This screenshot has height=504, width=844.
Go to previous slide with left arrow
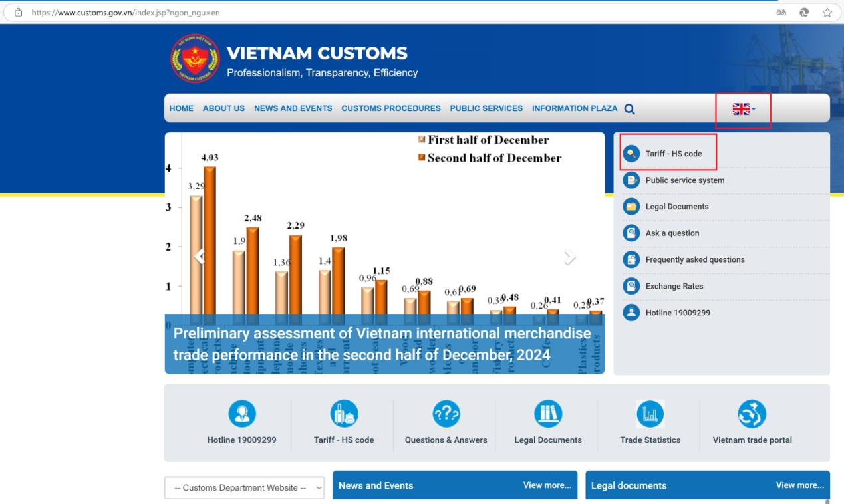[199, 257]
